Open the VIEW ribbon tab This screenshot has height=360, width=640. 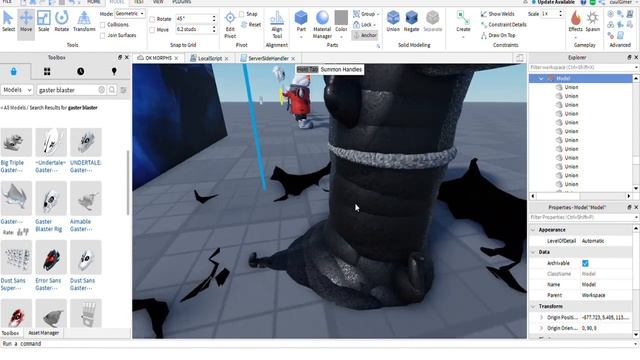(158, 2)
